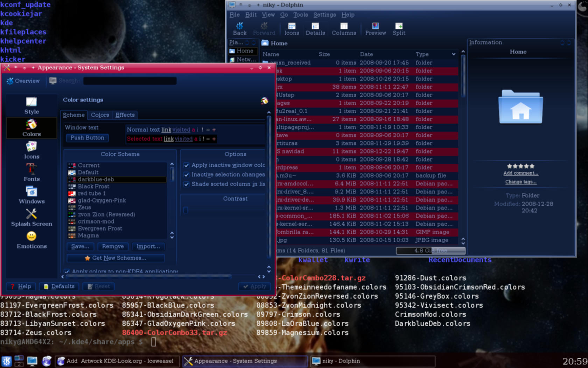Image resolution: width=588 pixels, height=368 pixels.
Task: Toggle Apply colors to non-KDE4 applications checkbox
Action: tap(66, 271)
